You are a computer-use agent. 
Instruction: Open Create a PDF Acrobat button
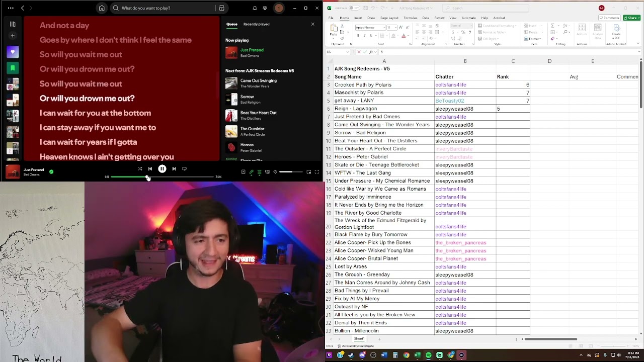616,32
